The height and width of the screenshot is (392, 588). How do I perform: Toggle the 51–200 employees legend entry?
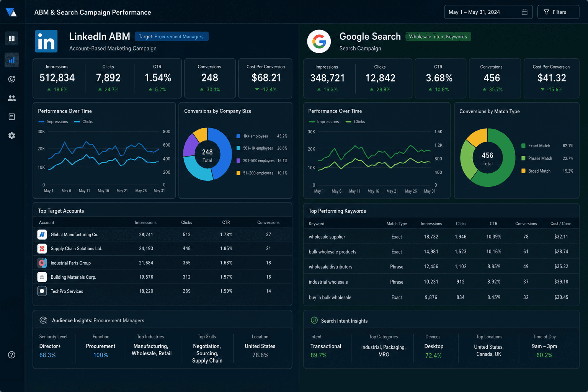pos(262,173)
